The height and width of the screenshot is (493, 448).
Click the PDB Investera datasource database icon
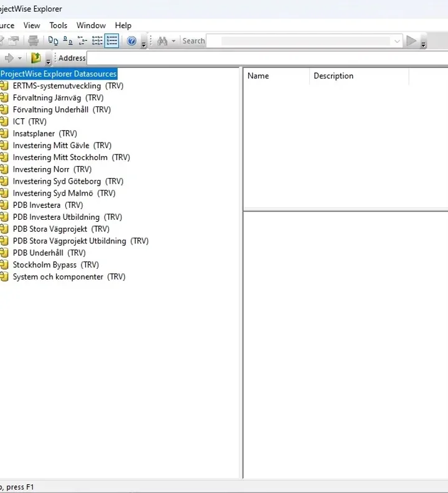pos(4,205)
